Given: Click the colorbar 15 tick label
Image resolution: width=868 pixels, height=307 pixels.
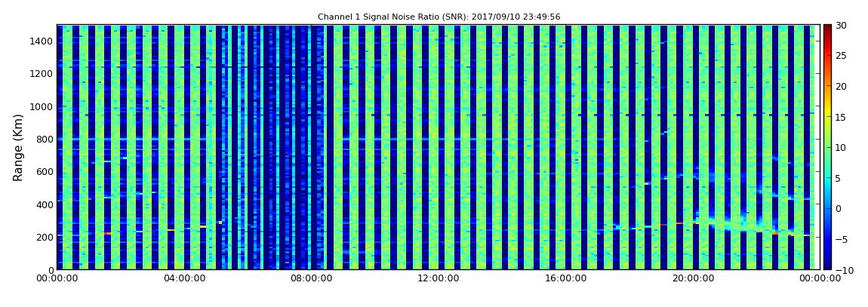Looking at the screenshot, I should click(x=842, y=117).
